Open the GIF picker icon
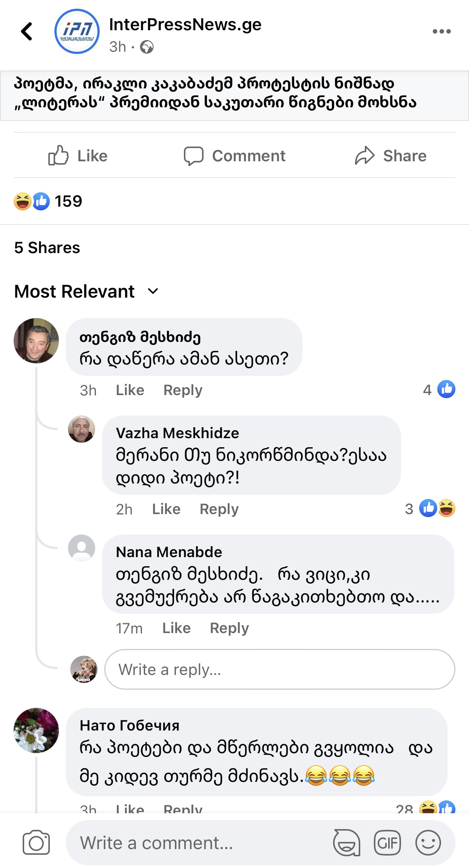This screenshot has width=469, height=868. [387, 843]
